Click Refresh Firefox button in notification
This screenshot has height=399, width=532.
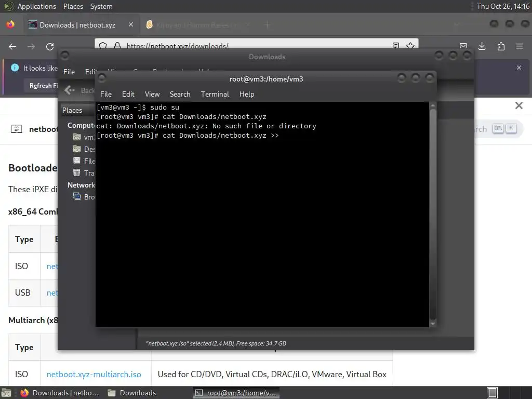coord(43,86)
